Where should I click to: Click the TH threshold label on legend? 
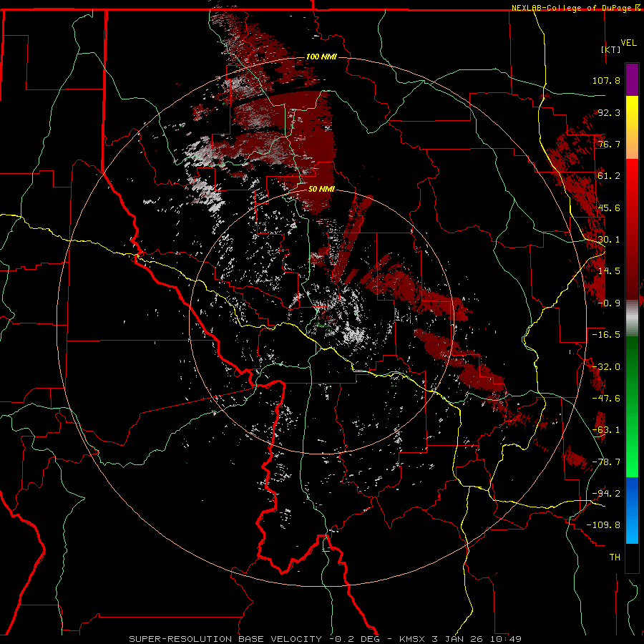coord(615,557)
